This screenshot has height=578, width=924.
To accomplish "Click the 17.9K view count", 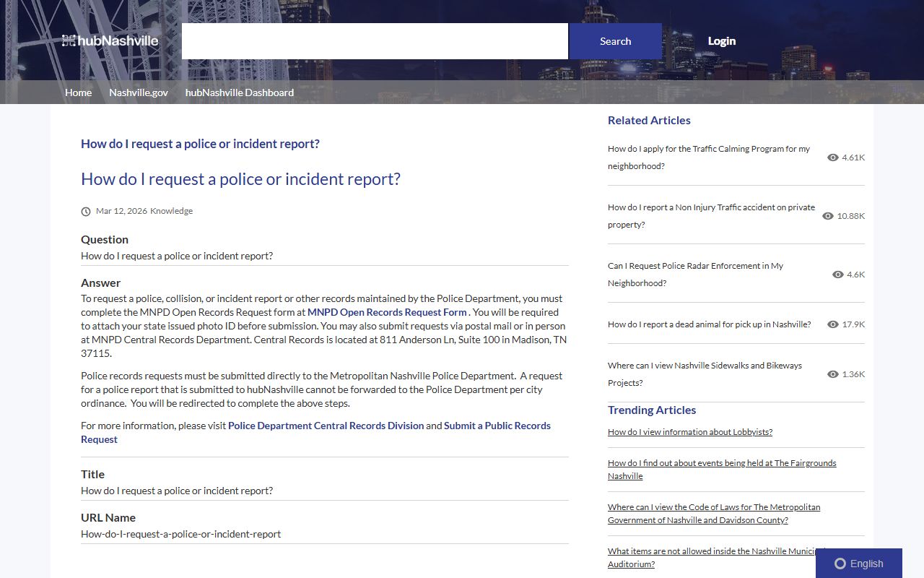I will tap(853, 324).
